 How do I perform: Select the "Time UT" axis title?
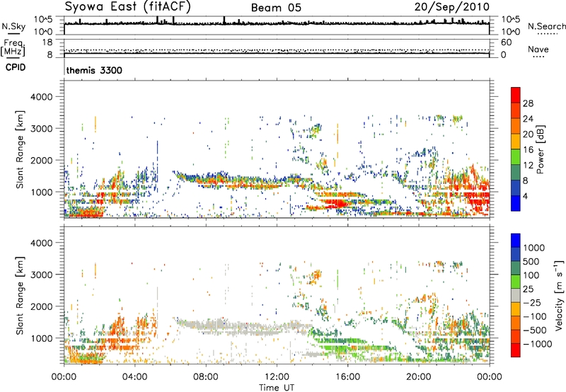[x=277, y=387]
